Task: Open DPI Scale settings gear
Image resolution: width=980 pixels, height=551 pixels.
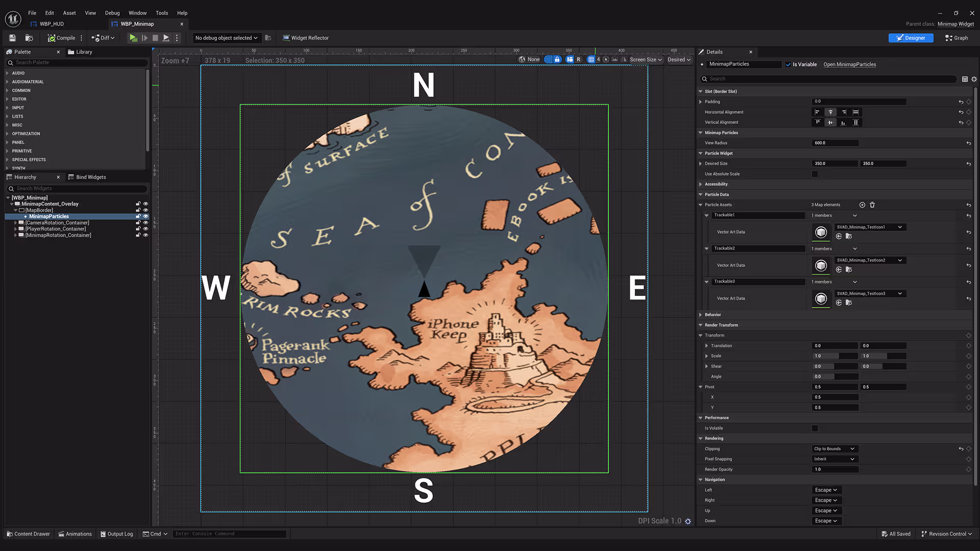Action: 688,521
